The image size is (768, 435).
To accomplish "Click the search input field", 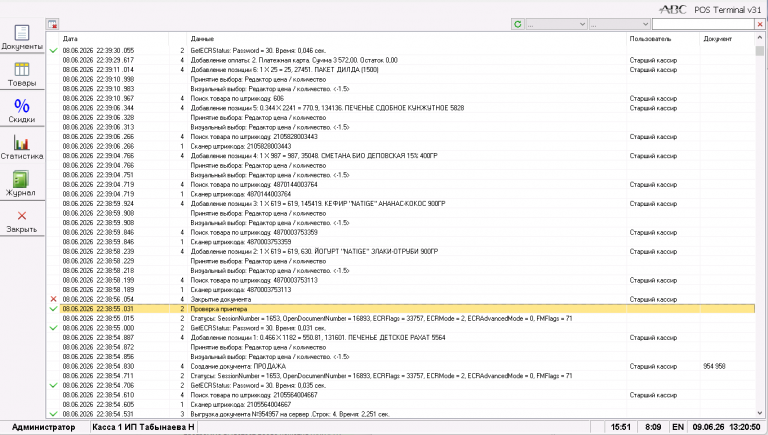I will [703, 24].
